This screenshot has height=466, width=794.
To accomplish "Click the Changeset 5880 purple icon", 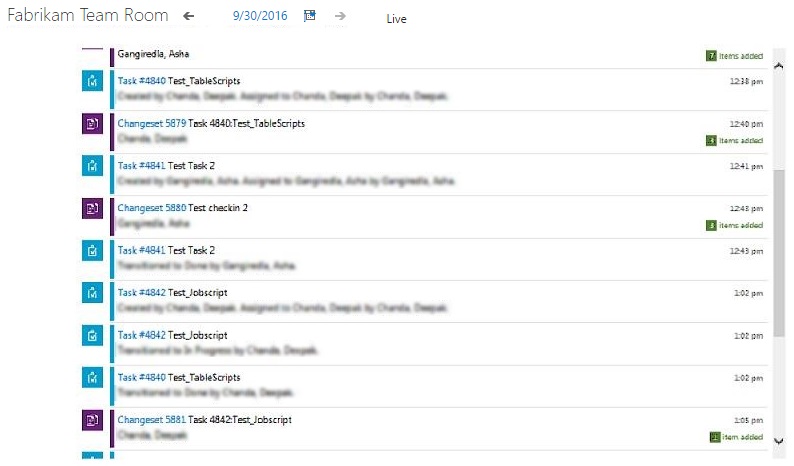I will (x=92, y=208).
